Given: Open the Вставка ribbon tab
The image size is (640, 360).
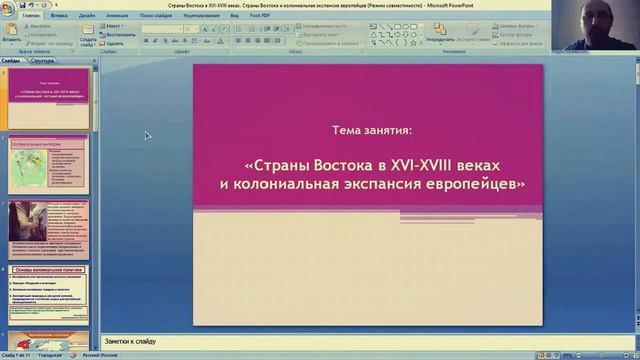Looking at the screenshot, I should pos(59,16).
